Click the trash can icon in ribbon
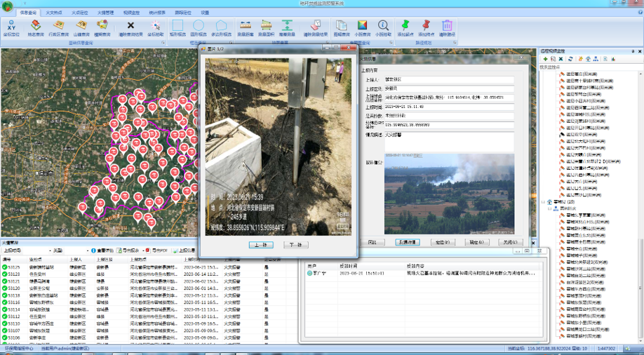This screenshot has height=355, width=644. 447,27
